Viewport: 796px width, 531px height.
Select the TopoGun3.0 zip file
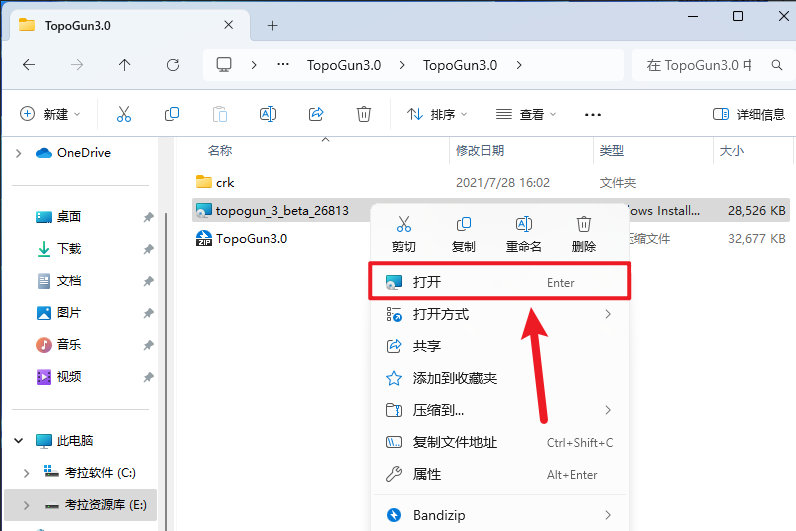(x=242, y=239)
